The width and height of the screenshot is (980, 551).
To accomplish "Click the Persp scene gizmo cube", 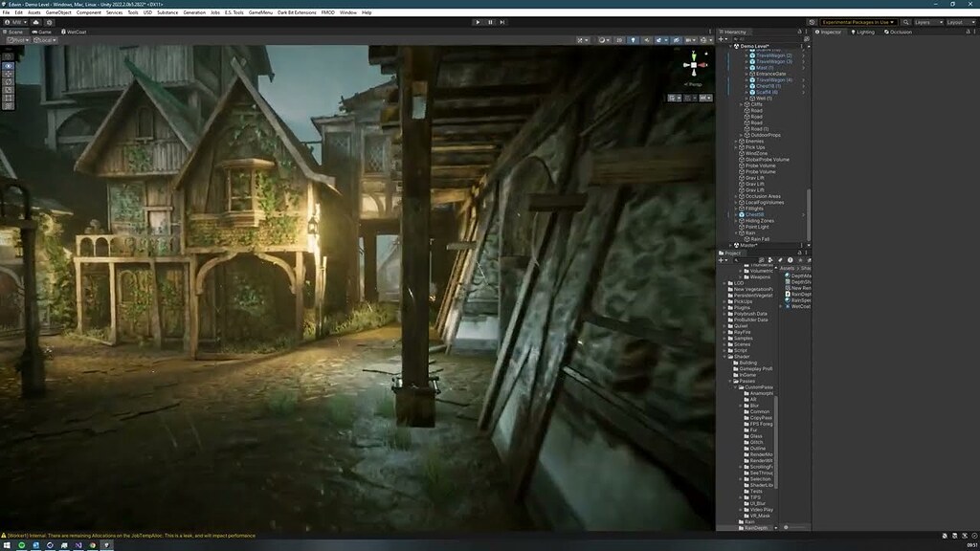I will click(x=693, y=65).
